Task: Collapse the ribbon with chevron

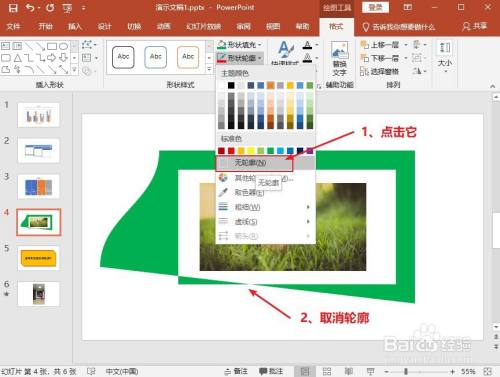Action: coord(493,86)
